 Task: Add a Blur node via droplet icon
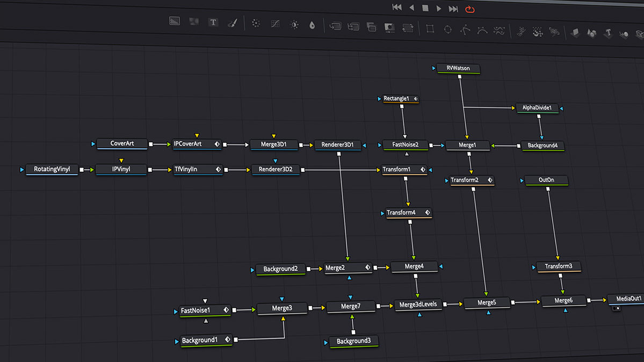coord(312,25)
